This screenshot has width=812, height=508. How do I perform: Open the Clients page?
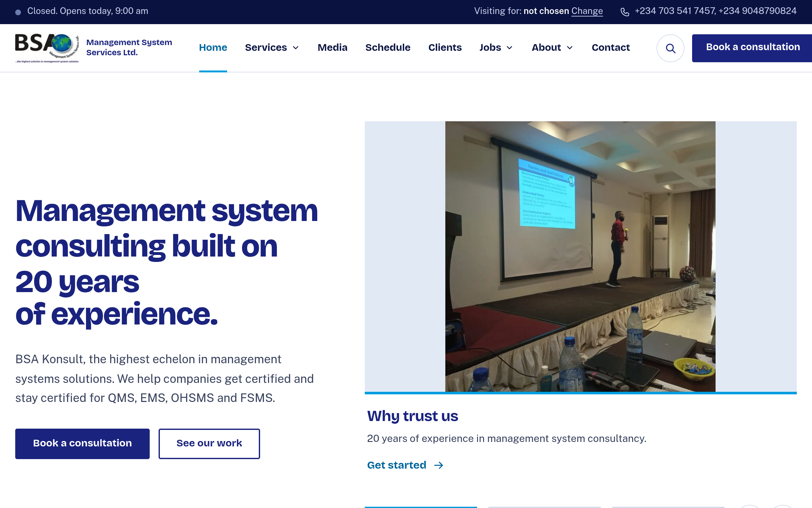pos(445,48)
